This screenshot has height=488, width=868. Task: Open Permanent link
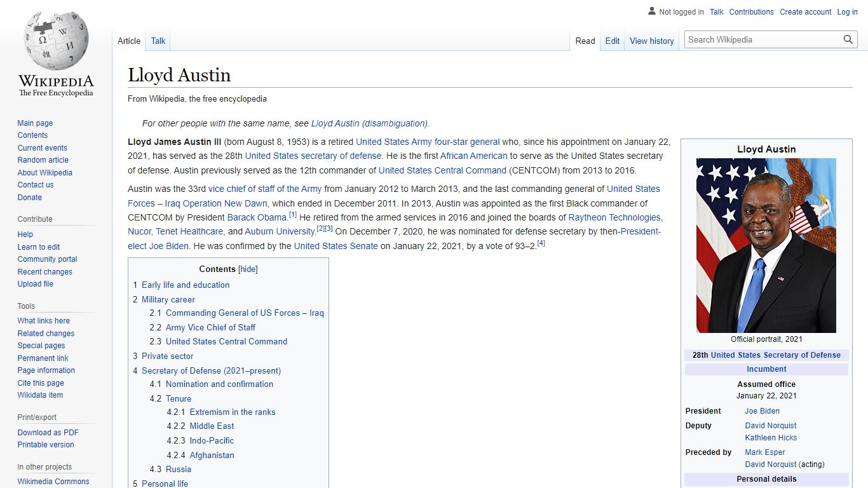pyautogui.click(x=43, y=358)
